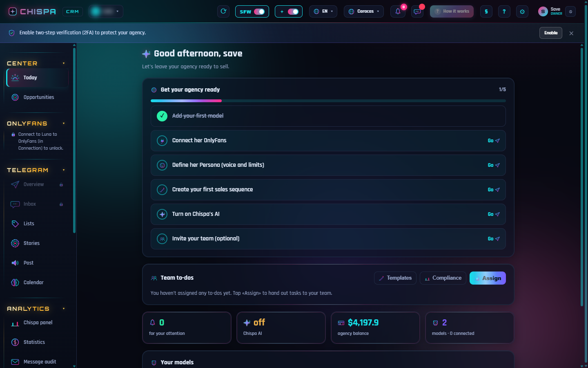Viewport: 588px width, 368px height.
Task: Open the Chispa AI off status card
Action: [281, 328]
